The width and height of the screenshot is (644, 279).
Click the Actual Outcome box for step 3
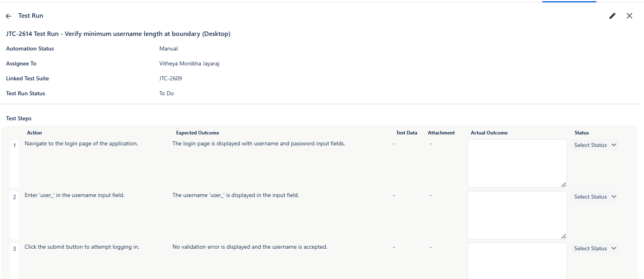click(x=516, y=260)
